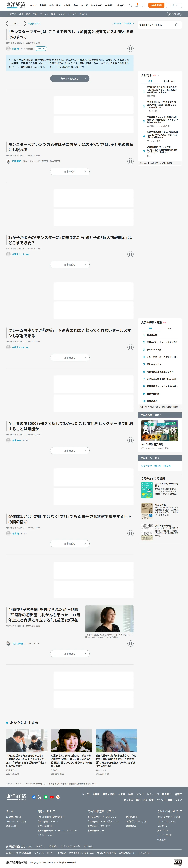Click the avatar of author 内藤 順
188x868 pixels.
pyautogui.click(x=8, y=49)
